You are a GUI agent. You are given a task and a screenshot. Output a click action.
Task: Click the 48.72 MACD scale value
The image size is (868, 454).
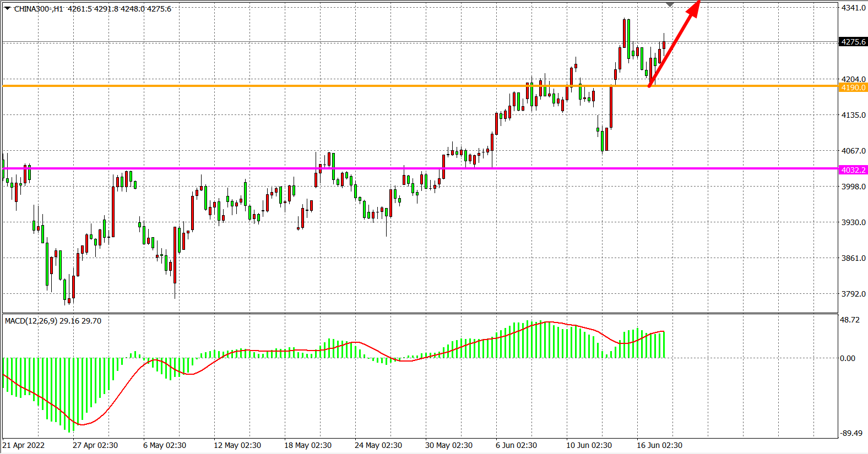tap(850, 320)
